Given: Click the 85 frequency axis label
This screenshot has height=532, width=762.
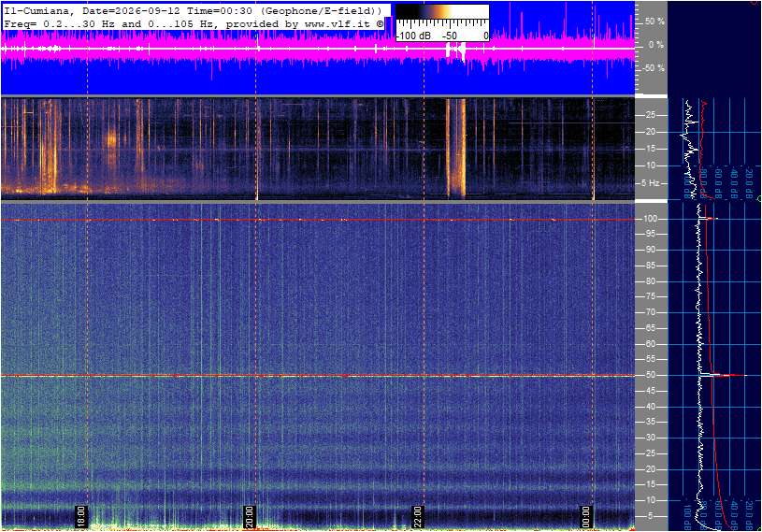Looking at the screenshot, I should click(x=650, y=266).
